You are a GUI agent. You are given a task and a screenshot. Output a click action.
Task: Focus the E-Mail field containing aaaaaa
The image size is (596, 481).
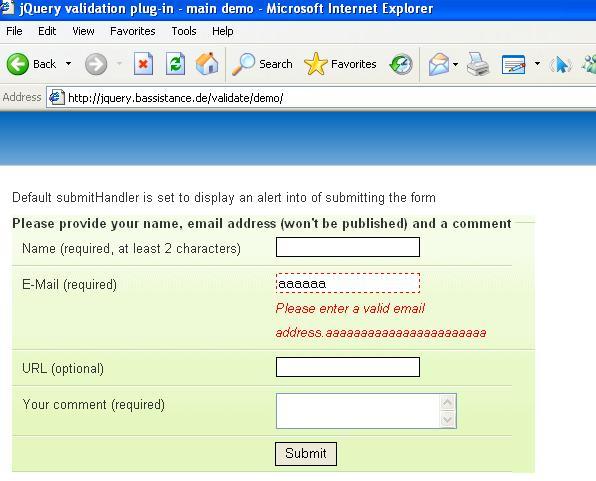click(348, 283)
